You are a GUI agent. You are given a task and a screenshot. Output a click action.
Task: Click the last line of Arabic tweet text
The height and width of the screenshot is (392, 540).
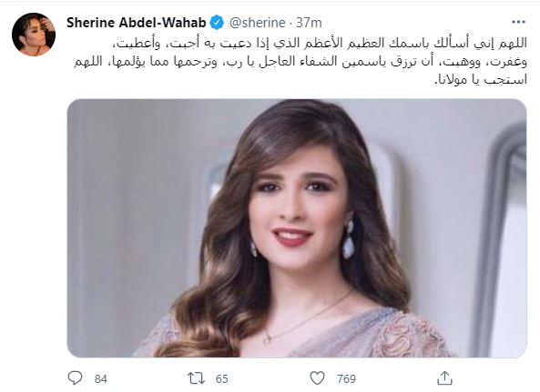click(481, 80)
